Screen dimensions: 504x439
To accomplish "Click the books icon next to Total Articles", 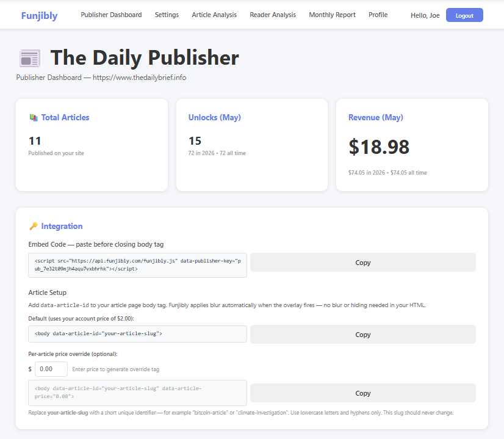I will tap(34, 117).
